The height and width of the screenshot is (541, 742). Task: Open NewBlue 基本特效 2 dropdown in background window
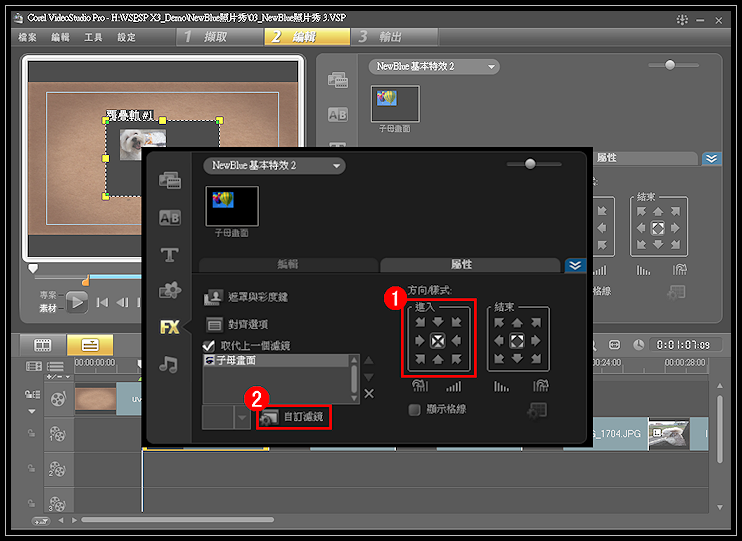click(434, 67)
